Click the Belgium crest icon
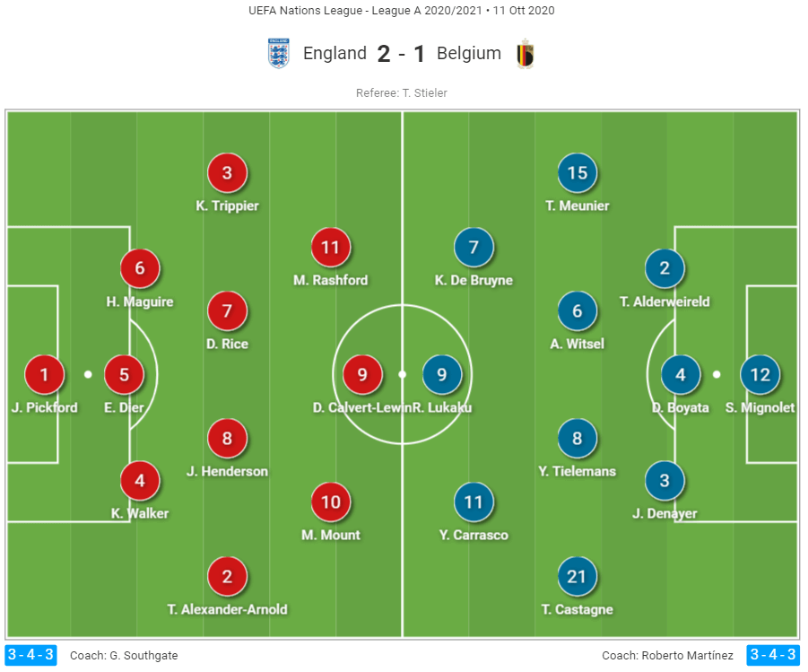Image resolution: width=808 pixels, height=672 pixels. click(526, 54)
